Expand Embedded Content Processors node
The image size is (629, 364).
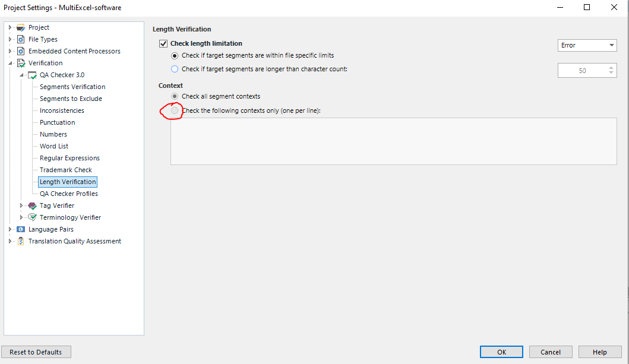click(x=10, y=51)
